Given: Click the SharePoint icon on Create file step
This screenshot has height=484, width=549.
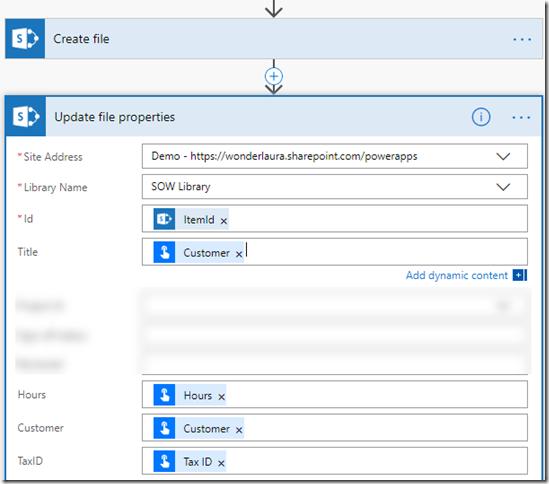Looking at the screenshot, I should [x=25, y=39].
